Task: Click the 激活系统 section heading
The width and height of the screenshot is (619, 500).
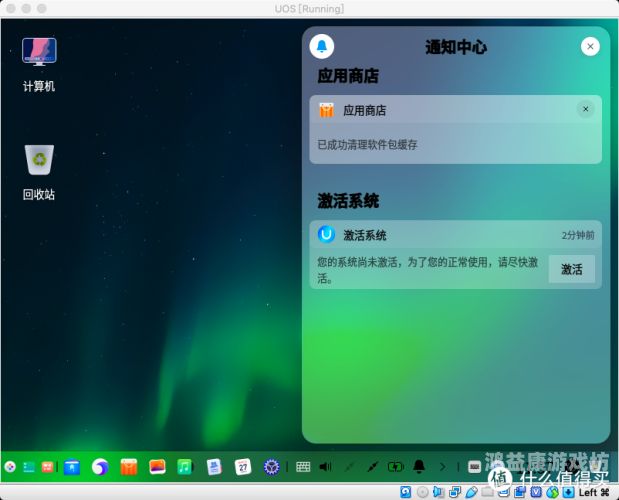Action: pyautogui.click(x=348, y=201)
